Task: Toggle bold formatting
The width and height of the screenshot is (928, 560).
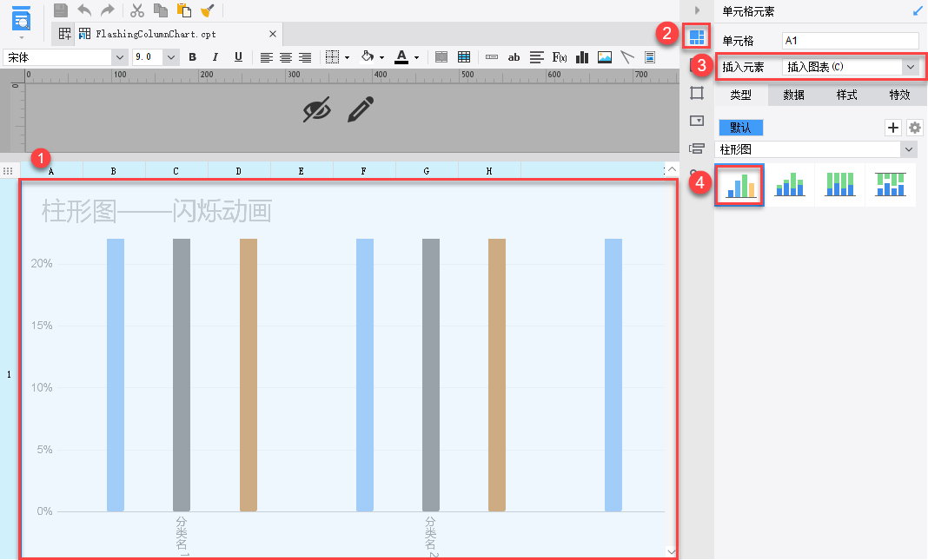Action: tap(192, 56)
